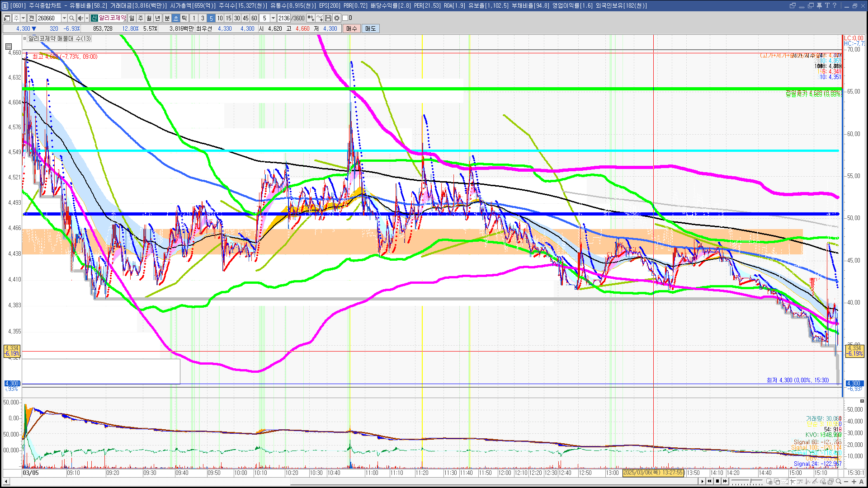Select the 분 (minute) period tab
This screenshot has height=488, width=868.
coord(167,18)
